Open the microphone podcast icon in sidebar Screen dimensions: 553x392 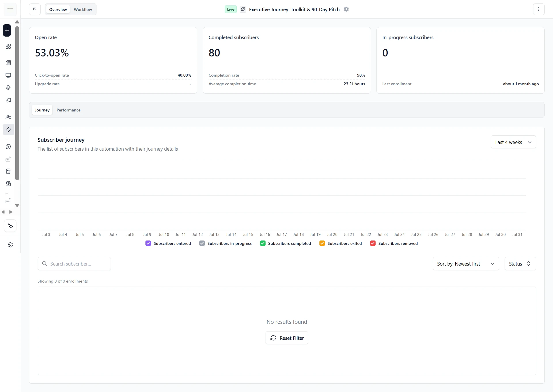8,88
